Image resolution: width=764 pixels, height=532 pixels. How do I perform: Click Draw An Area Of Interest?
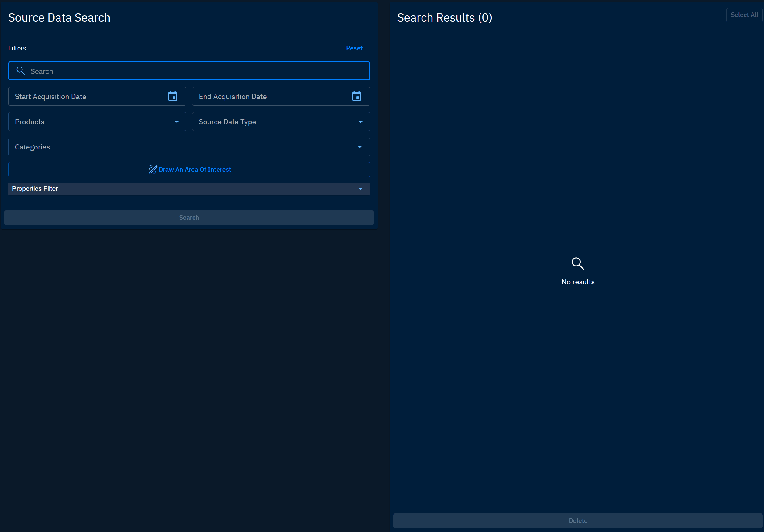195,170
